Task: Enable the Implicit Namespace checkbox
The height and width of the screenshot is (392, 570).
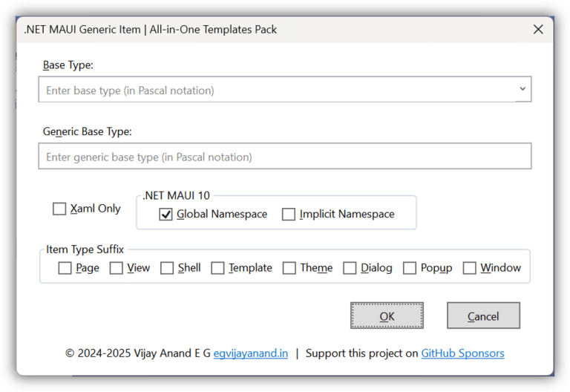Action: point(289,215)
